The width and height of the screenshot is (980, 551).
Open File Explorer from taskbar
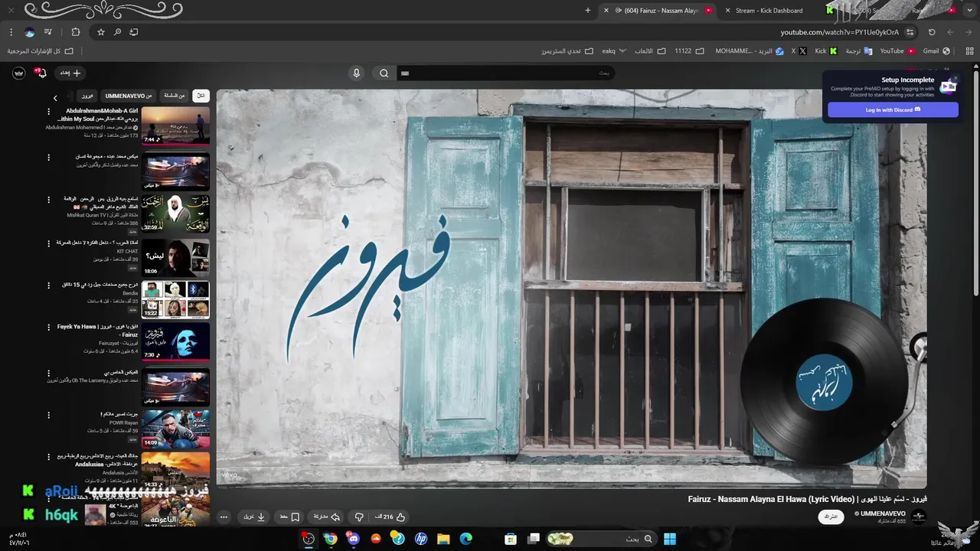443,539
